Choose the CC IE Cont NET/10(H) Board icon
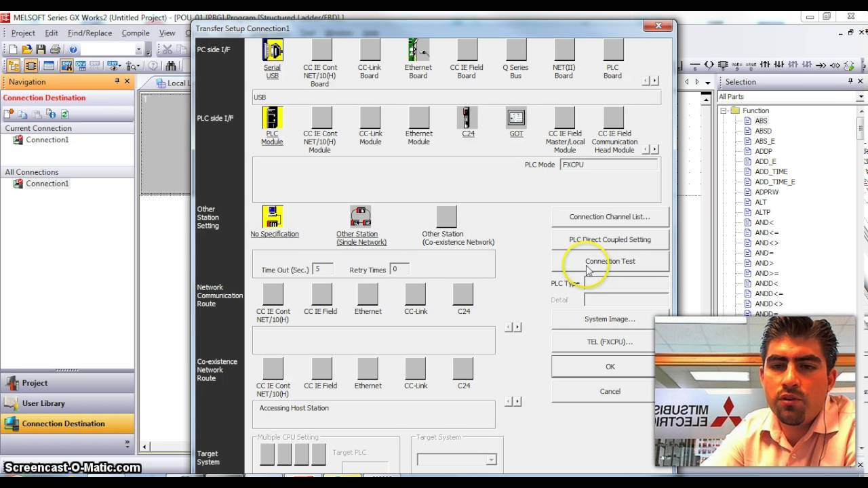This screenshot has width=868, height=488. [321, 50]
